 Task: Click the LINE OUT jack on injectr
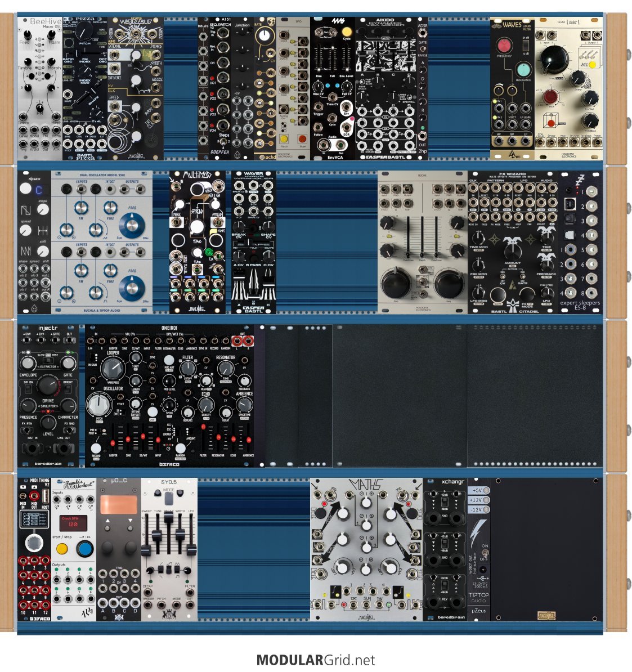point(64,449)
